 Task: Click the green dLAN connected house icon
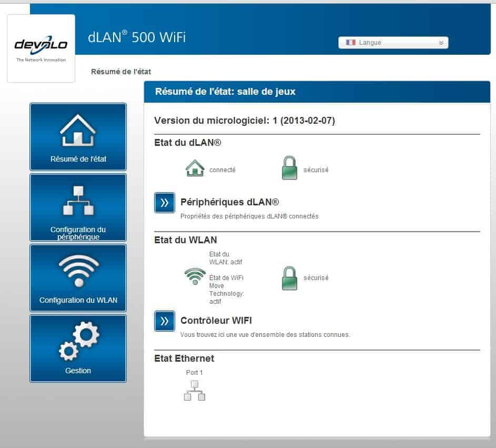195,169
